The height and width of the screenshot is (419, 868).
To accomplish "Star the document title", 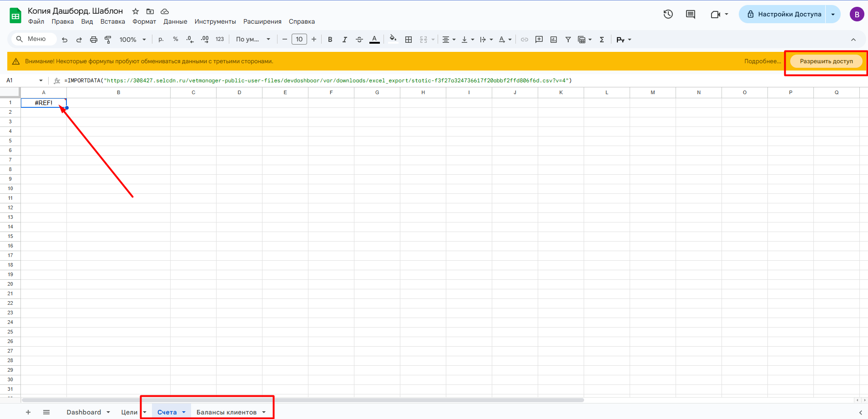I will pos(136,11).
